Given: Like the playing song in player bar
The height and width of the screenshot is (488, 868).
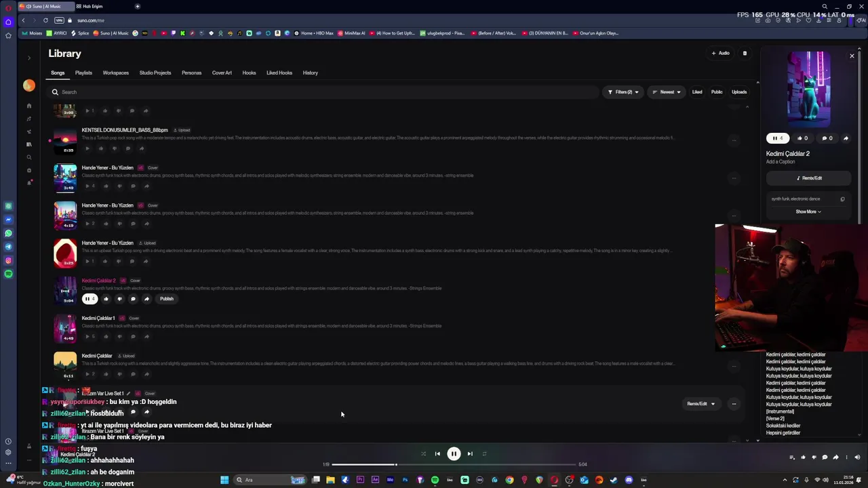Looking at the screenshot, I should (x=803, y=457).
